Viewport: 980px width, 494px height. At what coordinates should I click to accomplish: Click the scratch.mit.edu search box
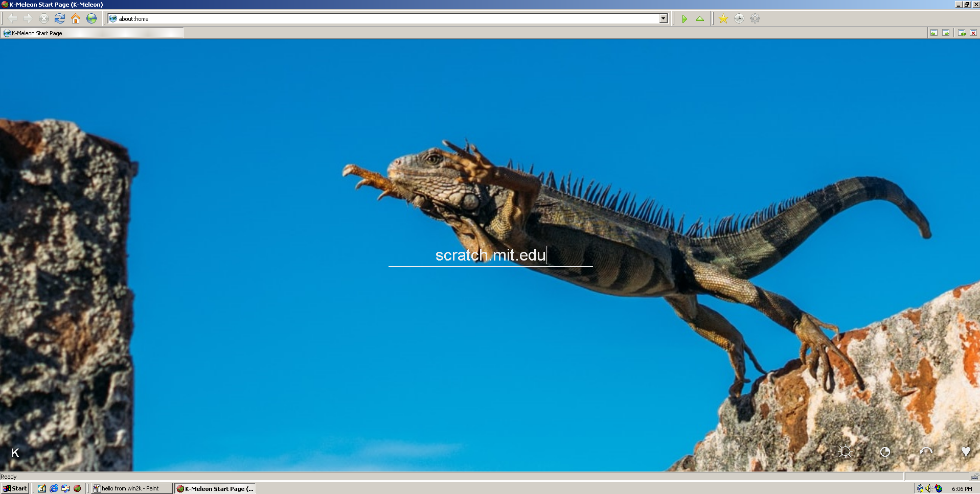(x=490, y=255)
